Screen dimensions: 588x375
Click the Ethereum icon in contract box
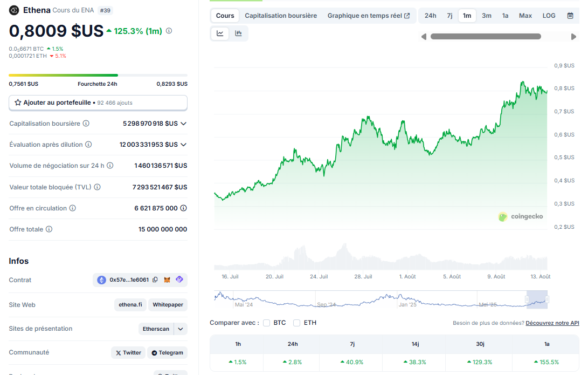point(102,280)
